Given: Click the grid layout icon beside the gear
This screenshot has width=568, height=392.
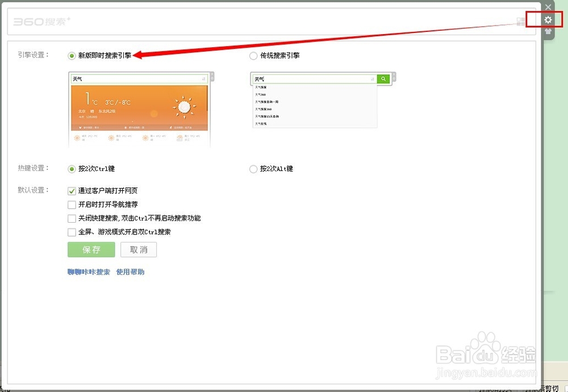Looking at the screenshot, I should (x=520, y=20).
